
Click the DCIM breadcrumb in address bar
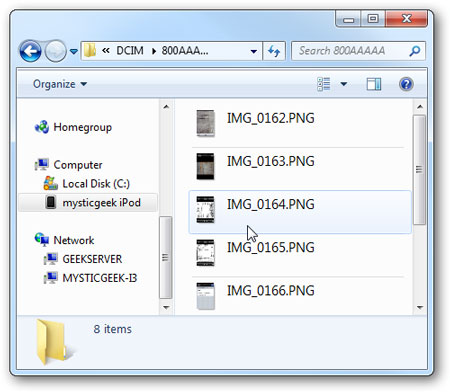click(130, 51)
